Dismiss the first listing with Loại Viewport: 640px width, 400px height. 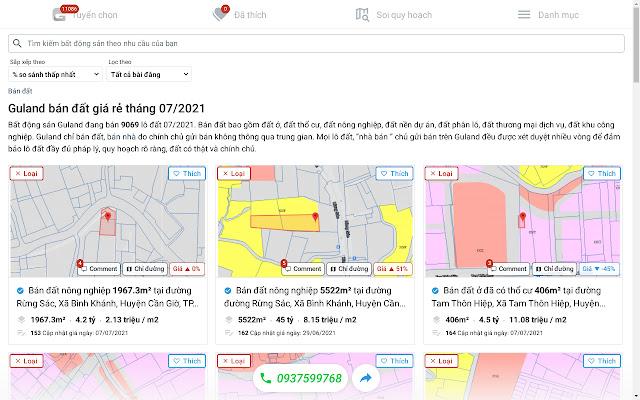26,174
